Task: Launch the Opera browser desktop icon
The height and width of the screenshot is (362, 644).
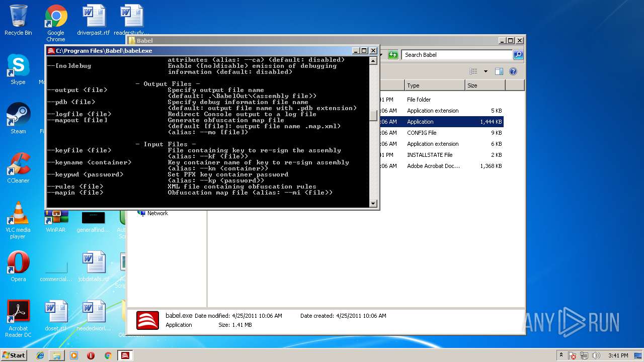Action: click(x=18, y=266)
